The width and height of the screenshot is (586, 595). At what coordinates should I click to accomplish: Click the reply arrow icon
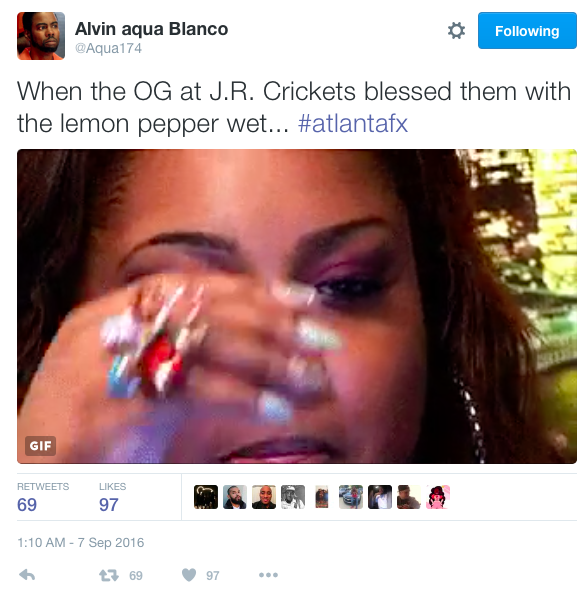(x=27, y=575)
